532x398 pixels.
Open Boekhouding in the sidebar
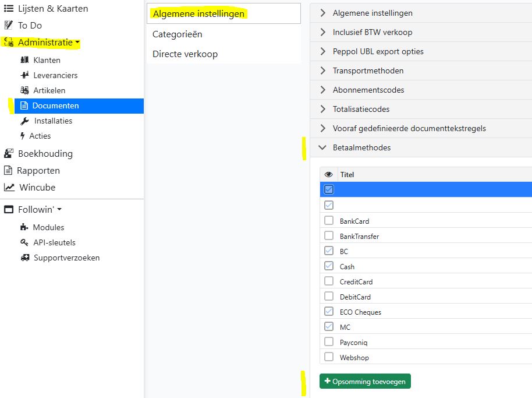tap(45, 153)
